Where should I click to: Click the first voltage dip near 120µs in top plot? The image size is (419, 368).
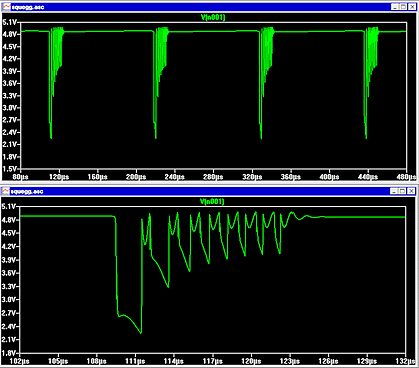51,137
